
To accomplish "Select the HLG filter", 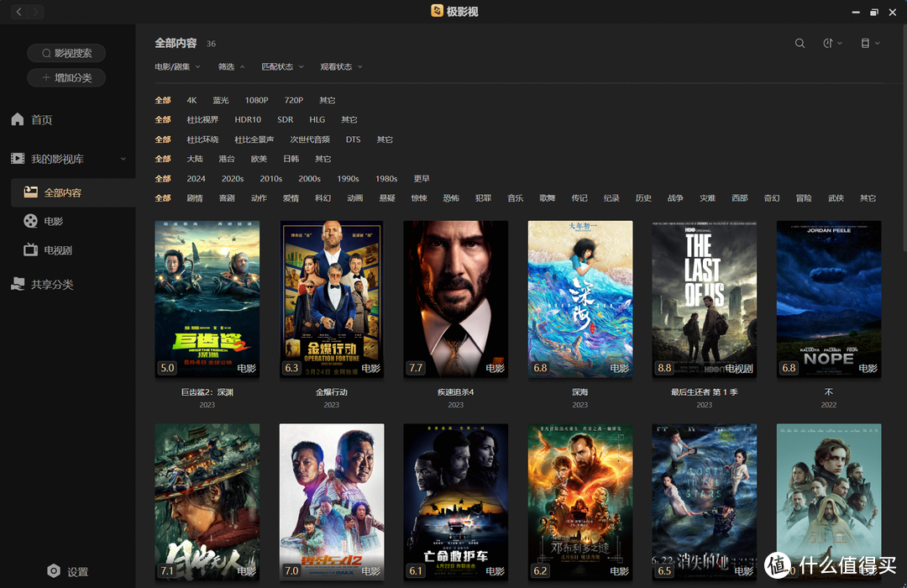I will click(x=317, y=120).
